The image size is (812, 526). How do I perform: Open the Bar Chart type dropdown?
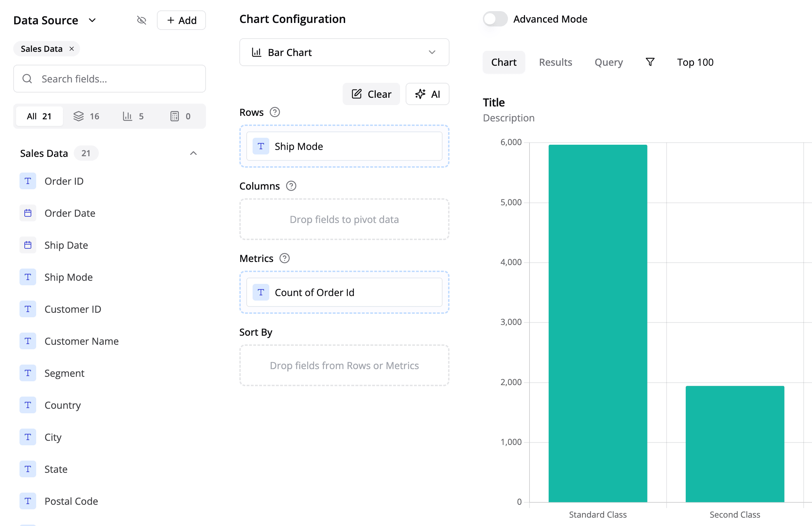pyautogui.click(x=344, y=53)
